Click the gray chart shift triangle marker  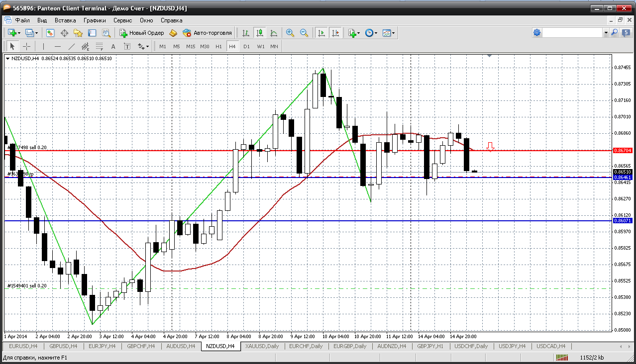pos(490,56)
